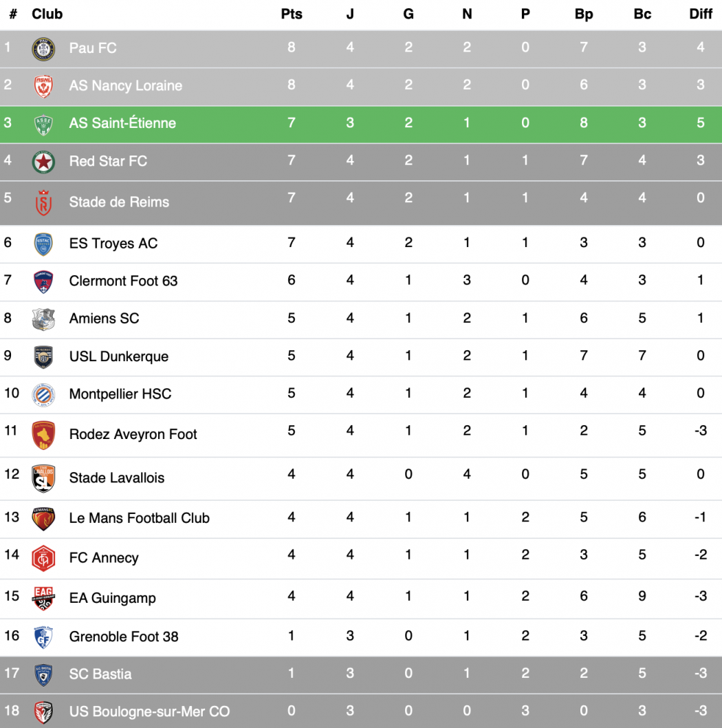This screenshot has width=722, height=728.
Task: Click the USL Dunkerque team name
Action: (119, 356)
